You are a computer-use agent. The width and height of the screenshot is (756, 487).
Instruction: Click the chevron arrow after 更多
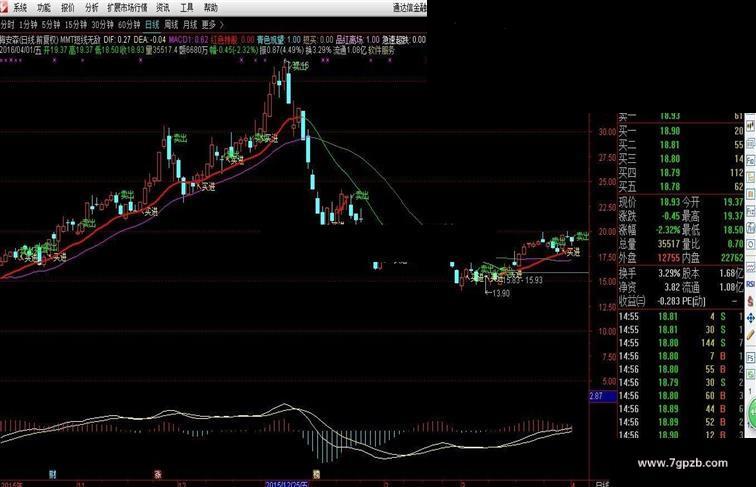222,24
